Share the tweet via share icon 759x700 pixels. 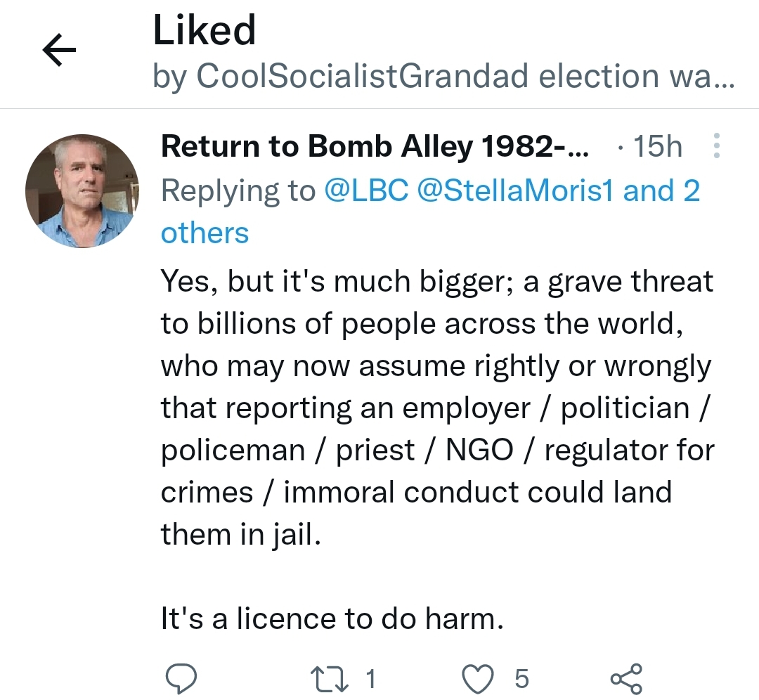625,679
